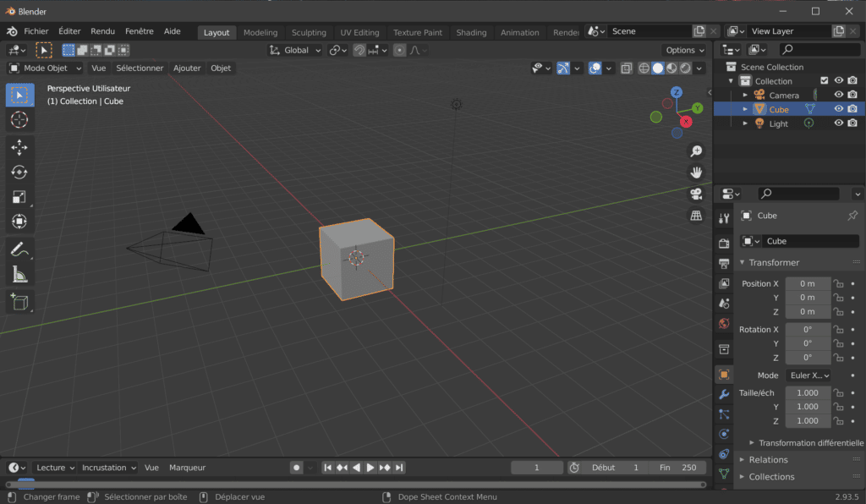Open the Ajouter menu in viewport header
The height and width of the screenshot is (504, 866).
(187, 68)
